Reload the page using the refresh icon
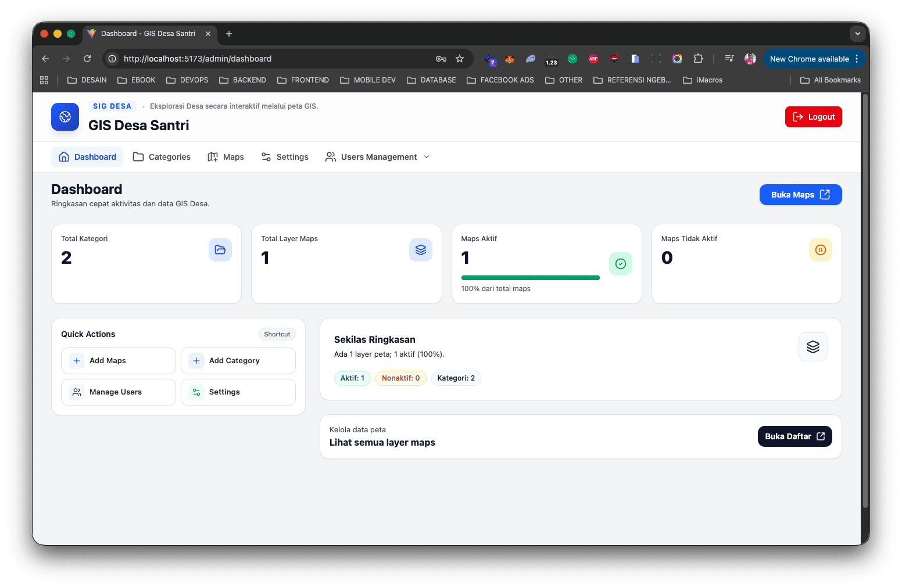902x588 pixels. 87,59
